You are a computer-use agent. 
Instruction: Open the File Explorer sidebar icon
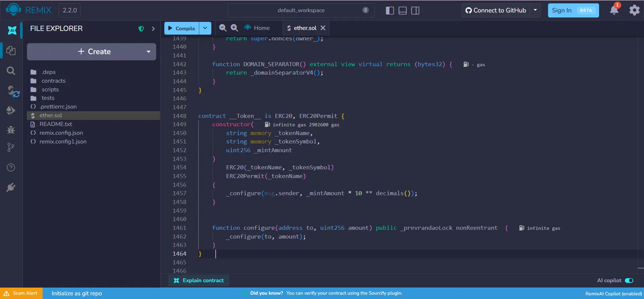click(x=11, y=51)
